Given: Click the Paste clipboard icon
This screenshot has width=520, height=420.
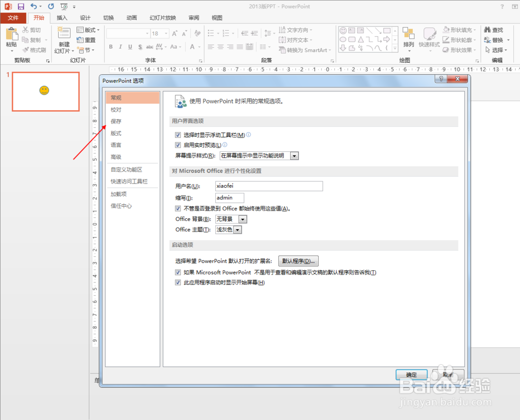Looking at the screenshot, I should 11,34.
